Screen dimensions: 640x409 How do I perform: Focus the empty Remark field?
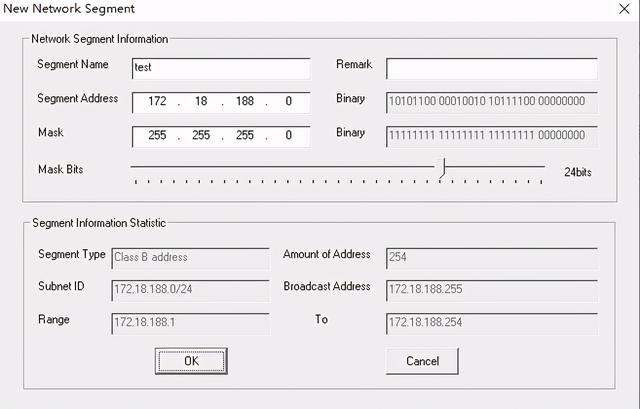(x=492, y=68)
